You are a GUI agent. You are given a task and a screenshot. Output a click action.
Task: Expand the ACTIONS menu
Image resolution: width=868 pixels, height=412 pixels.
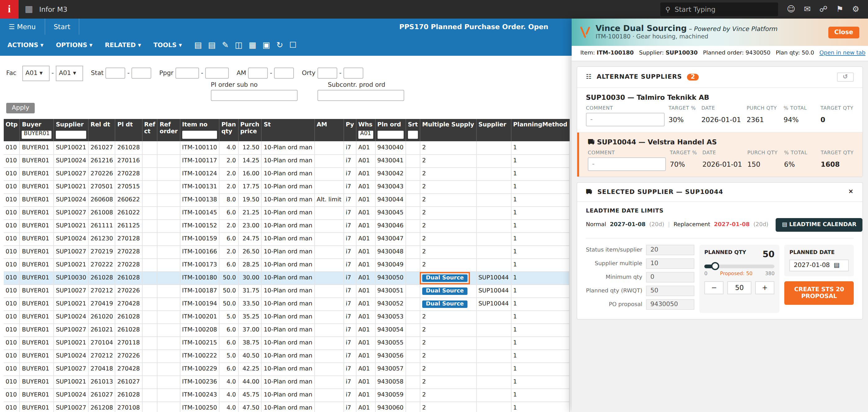[x=26, y=45]
